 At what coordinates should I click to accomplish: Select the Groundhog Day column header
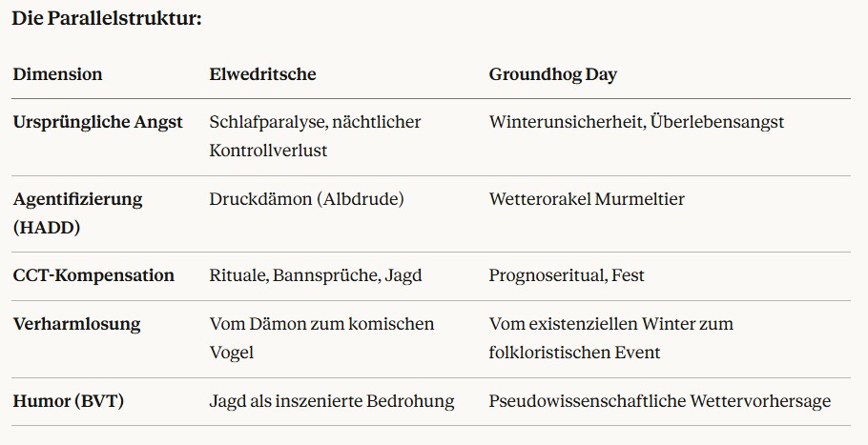click(x=552, y=74)
